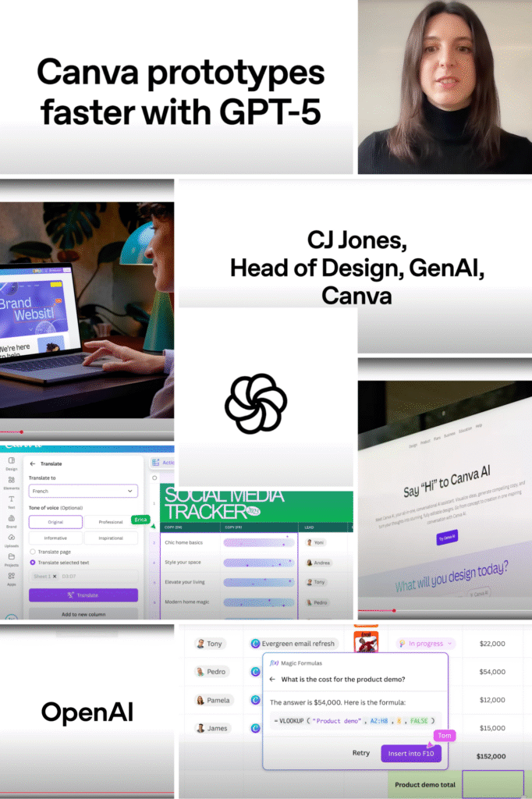Image resolution: width=532 pixels, height=799 pixels.
Task: Click the Modern home magic cell
Action: pos(190,602)
